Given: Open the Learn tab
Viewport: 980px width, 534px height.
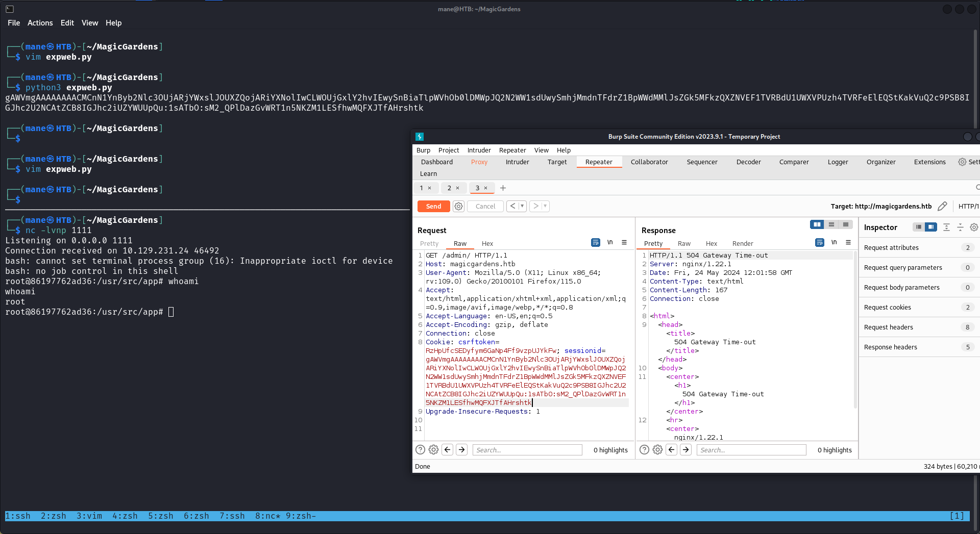Looking at the screenshot, I should (428, 174).
